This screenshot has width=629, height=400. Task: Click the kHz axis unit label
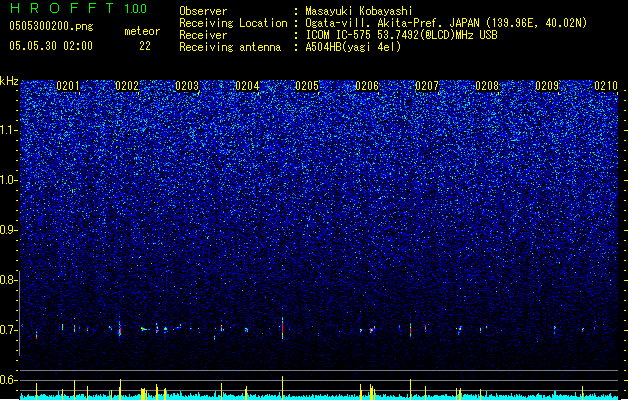9,81
